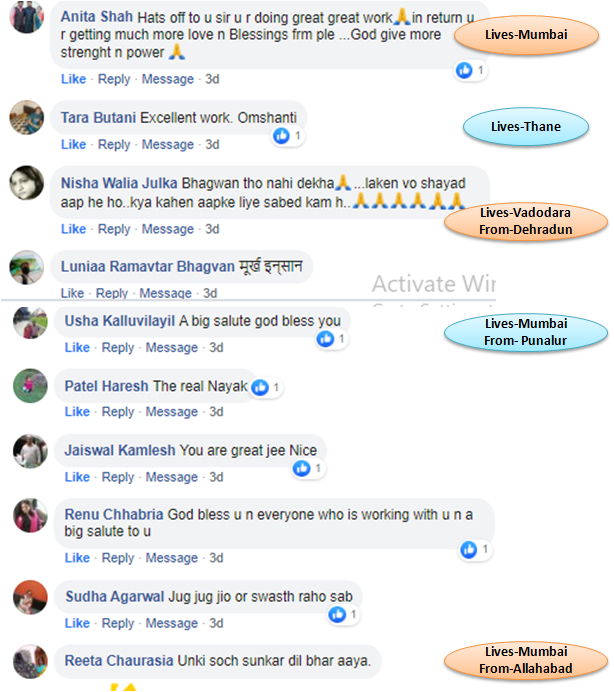This screenshot has width=614, height=692.
Task: Click thumbs-up reaction on Sudha Agarwal's comment
Action: tap(338, 614)
